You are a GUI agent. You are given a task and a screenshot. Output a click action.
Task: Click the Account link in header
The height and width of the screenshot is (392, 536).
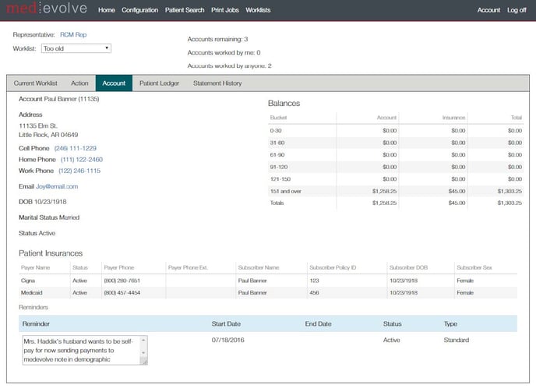click(x=488, y=11)
